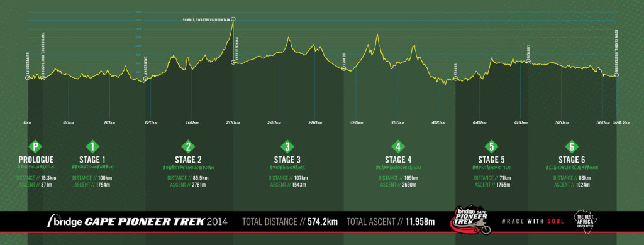Select the final Oudtshoorn finish marker circle
This screenshot has width=644, height=245.
pos(616,75)
